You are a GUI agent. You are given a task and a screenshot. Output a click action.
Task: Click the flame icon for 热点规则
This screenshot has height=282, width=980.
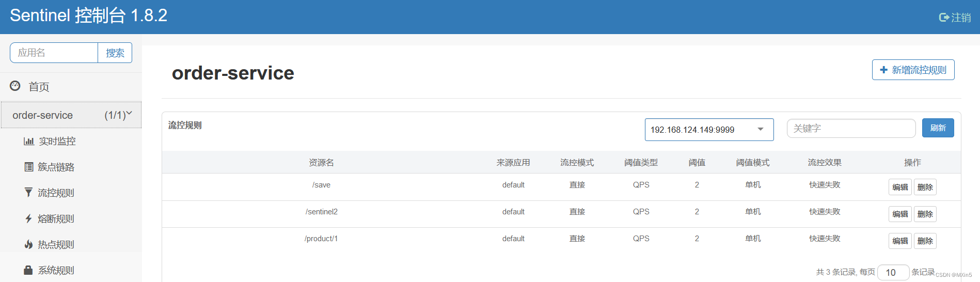28,244
